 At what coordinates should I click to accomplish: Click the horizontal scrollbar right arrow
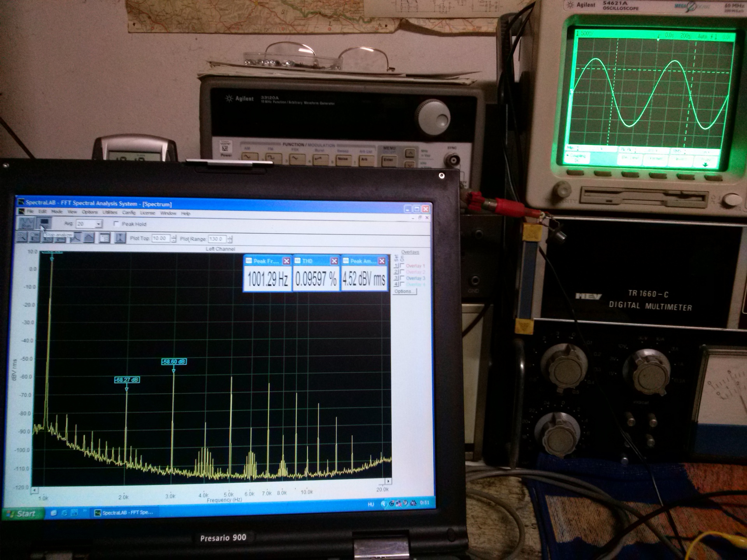coord(388,481)
